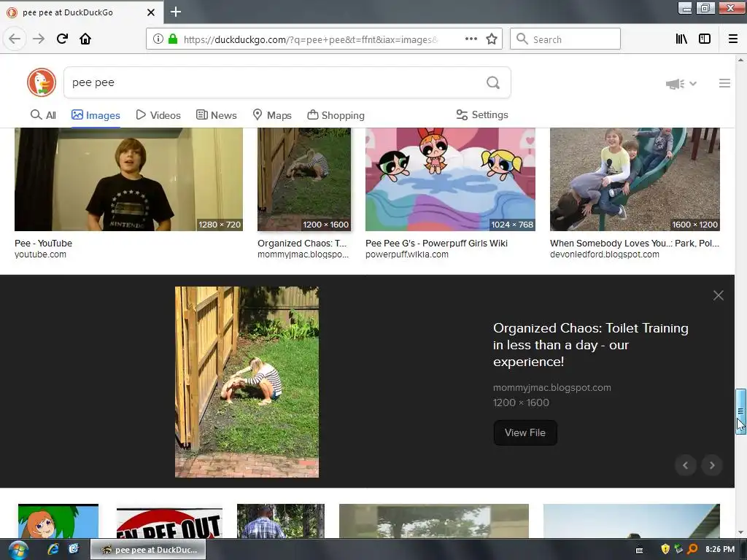Reload the current page
747x560 pixels.
point(62,39)
